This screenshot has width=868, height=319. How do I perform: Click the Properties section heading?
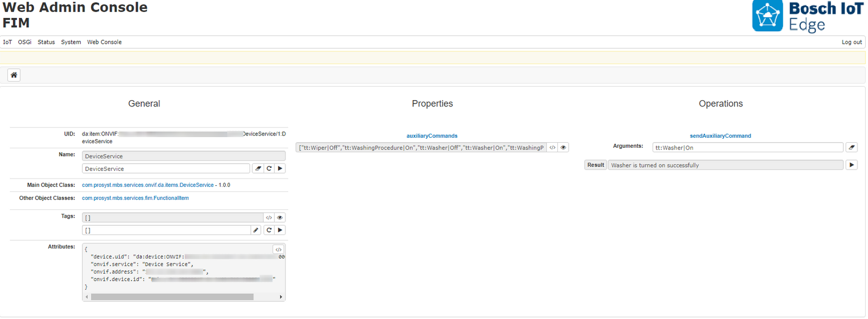(x=433, y=104)
